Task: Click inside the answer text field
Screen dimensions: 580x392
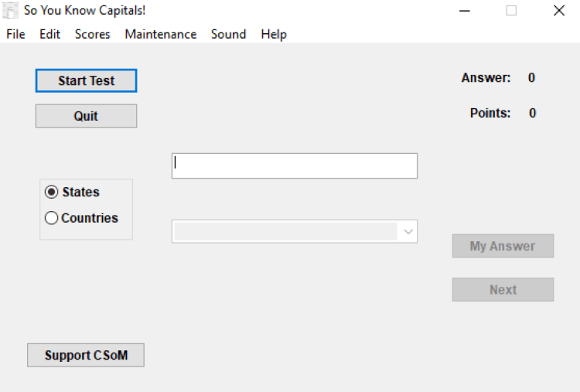Action: click(x=294, y=165)
